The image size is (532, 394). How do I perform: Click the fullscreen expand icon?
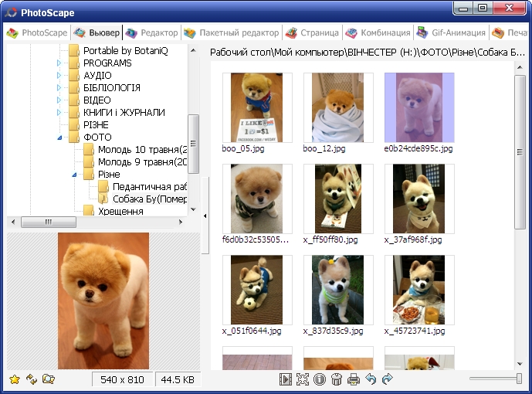pyautogui.click(x=303, y=379)
